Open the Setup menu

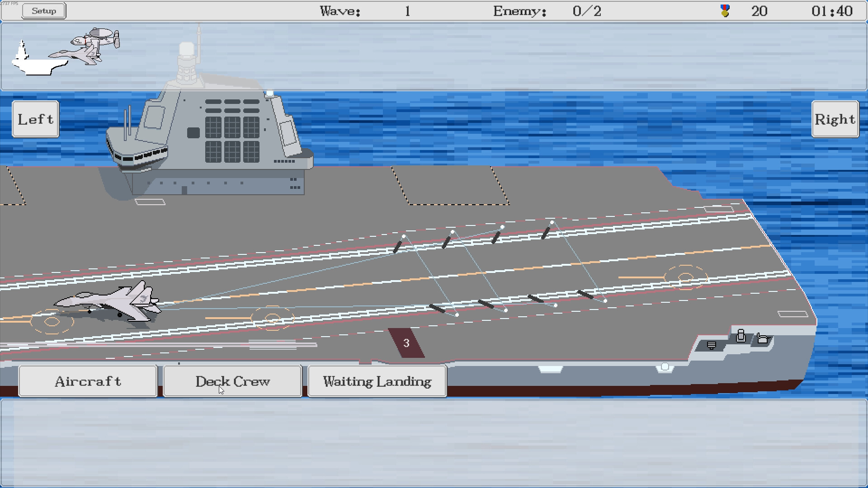pos(43,10)
